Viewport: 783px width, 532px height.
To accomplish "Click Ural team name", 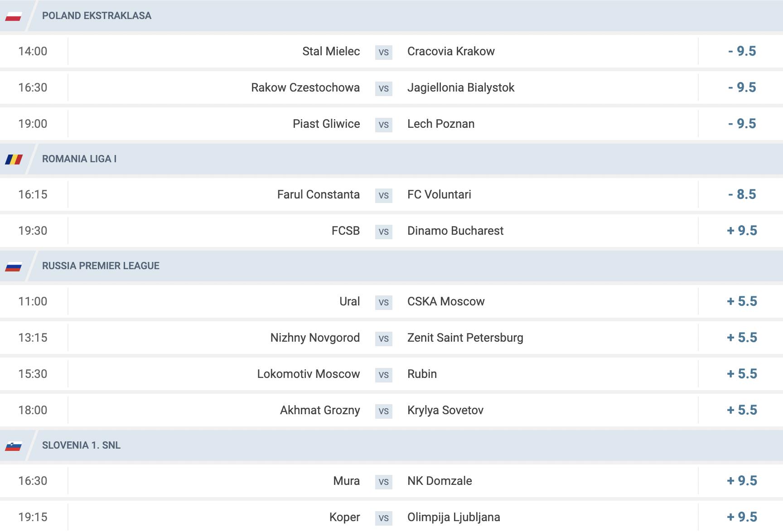I will click(349, 301).
